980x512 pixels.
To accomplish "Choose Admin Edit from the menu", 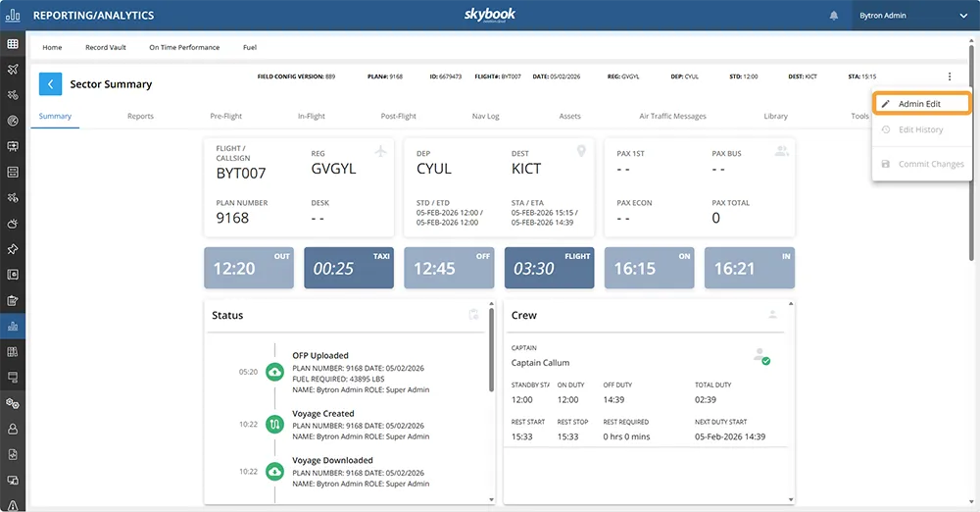I will point(920,104).
